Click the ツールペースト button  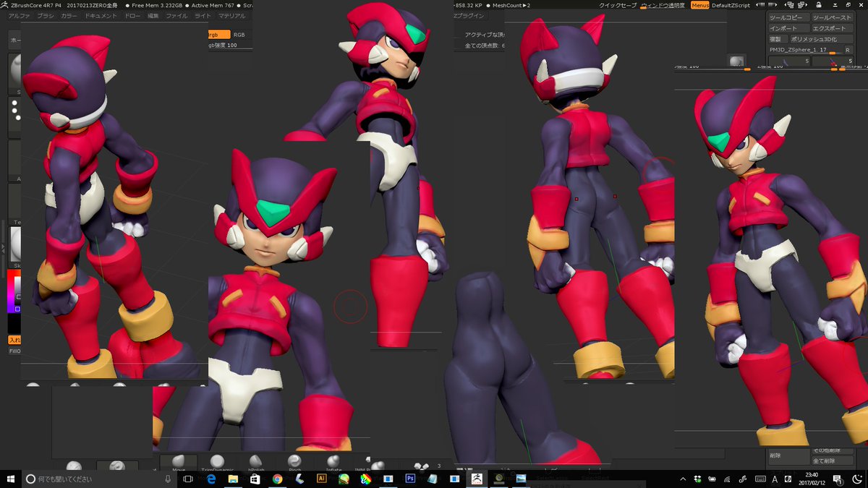point(832,17)
